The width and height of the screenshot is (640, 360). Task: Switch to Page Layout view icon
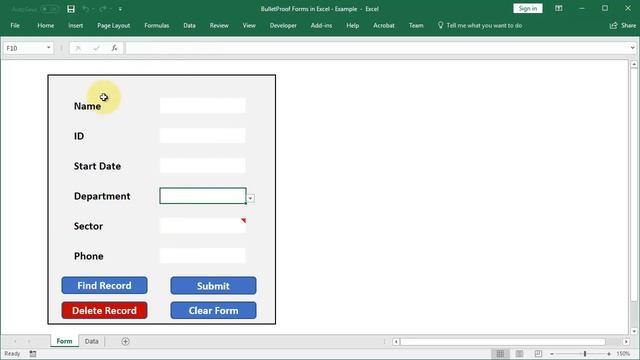(519, 353)
